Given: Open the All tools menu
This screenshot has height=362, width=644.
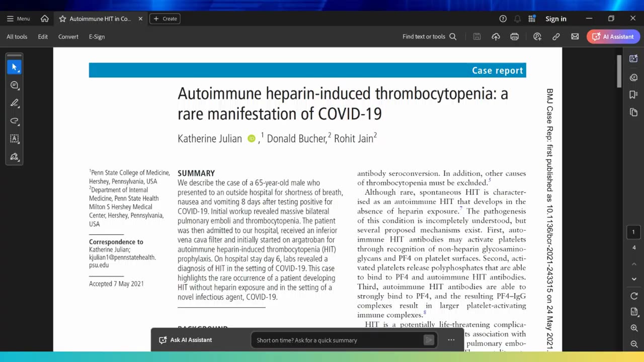Looking at the screenshot, I should click(x=17, y=37).
